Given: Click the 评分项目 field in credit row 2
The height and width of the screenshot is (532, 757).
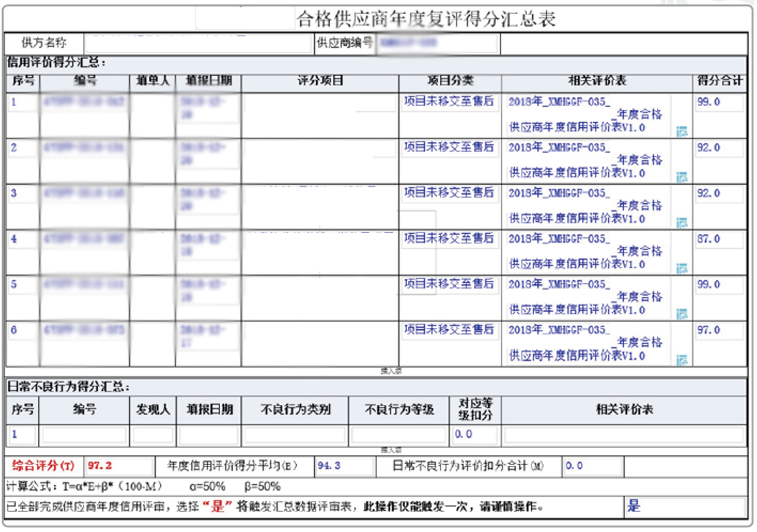Looking at the screenshot, I should coord(320,148).
